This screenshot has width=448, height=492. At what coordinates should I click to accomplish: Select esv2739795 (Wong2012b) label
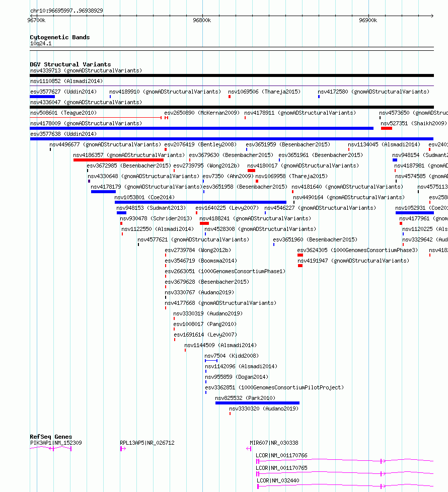pyautogui.click(x=206, y=166)
